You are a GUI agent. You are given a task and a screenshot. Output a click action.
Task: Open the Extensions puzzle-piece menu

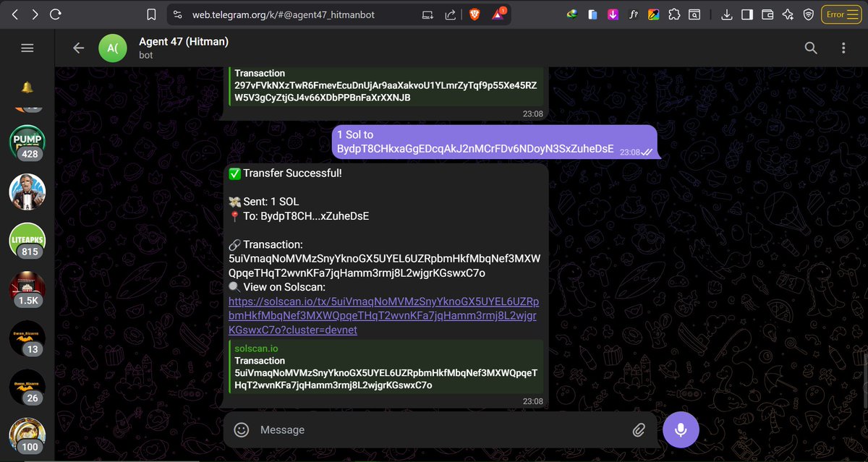pyautogui.click(x=673, y=14)
